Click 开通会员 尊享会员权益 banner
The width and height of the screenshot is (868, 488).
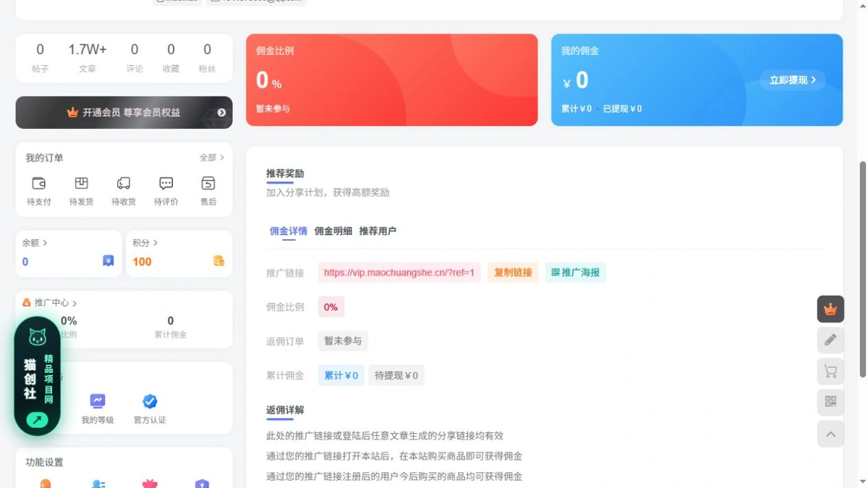(124, 113)
